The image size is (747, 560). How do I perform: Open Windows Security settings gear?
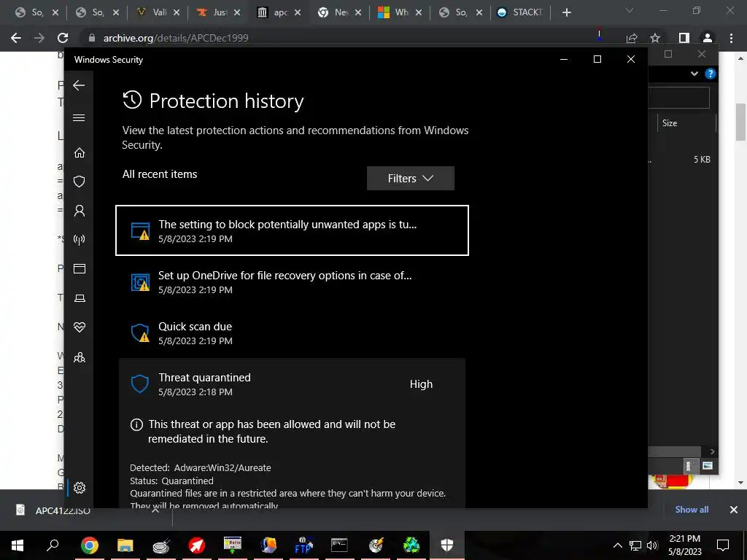coord(79,488)
